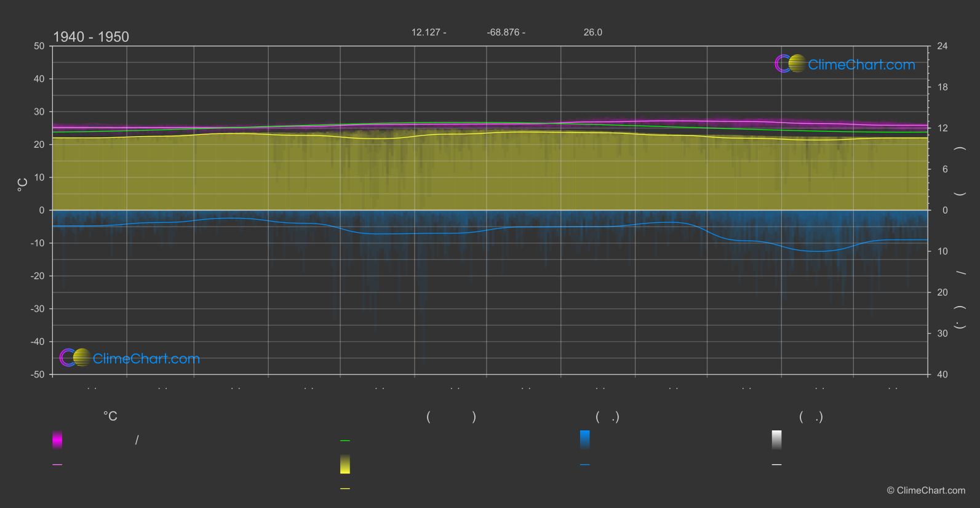Image resolution: width=980 pixels, height=508 pixels.
Task: Toggle the magenta line legend marker
Action: click(57, 465)
